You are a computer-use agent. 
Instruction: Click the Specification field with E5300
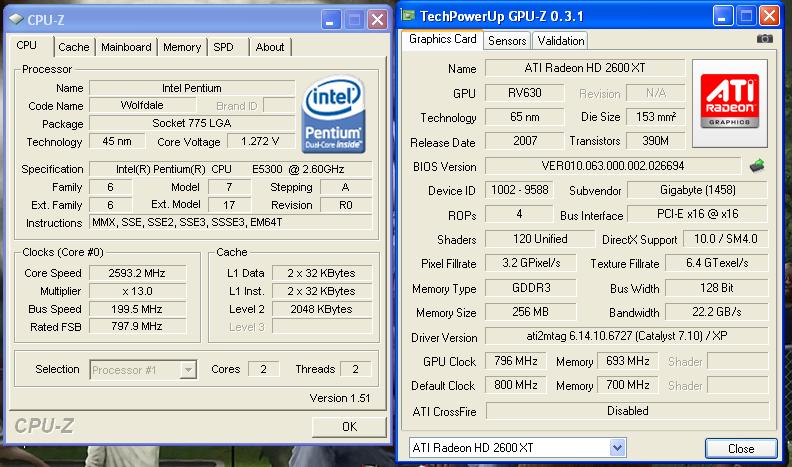tap(231, 169)
